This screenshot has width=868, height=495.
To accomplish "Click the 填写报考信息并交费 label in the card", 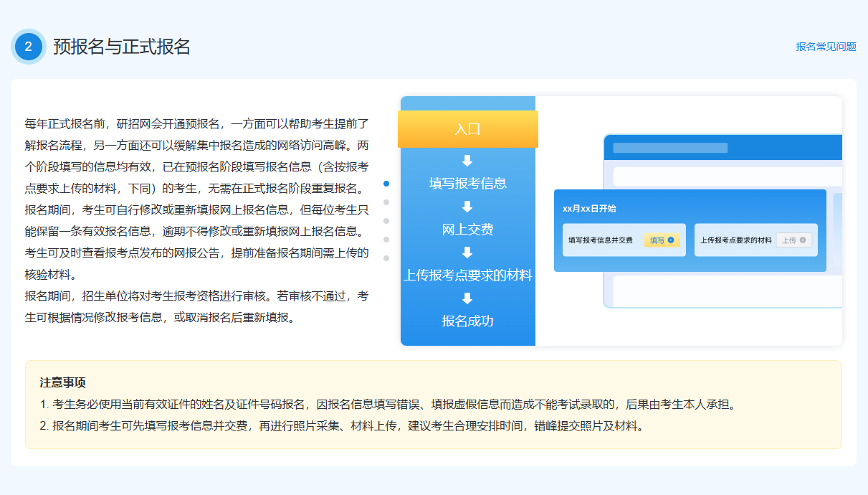I will 601,240.
